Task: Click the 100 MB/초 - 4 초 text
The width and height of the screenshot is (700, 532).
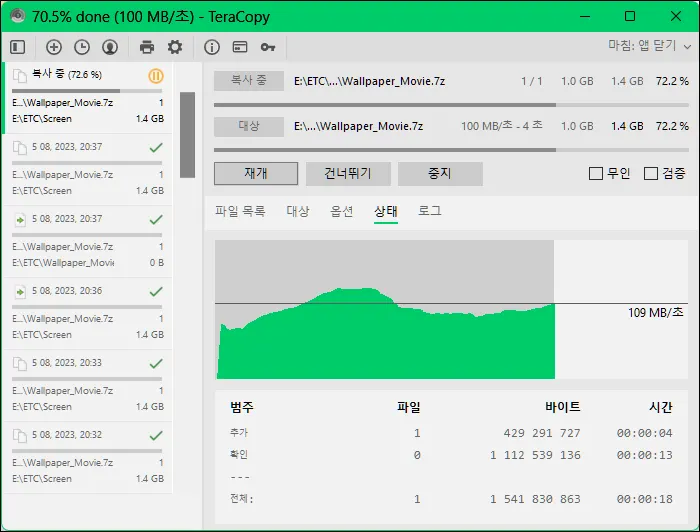Action: point(502,126)
